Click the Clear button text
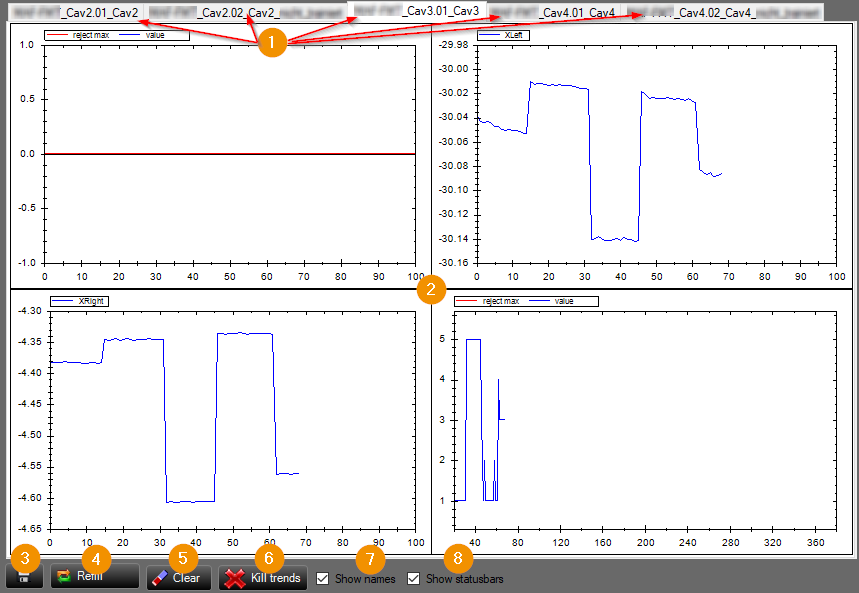This screenshot has height=593, width=859. click(x=186, y=578)
